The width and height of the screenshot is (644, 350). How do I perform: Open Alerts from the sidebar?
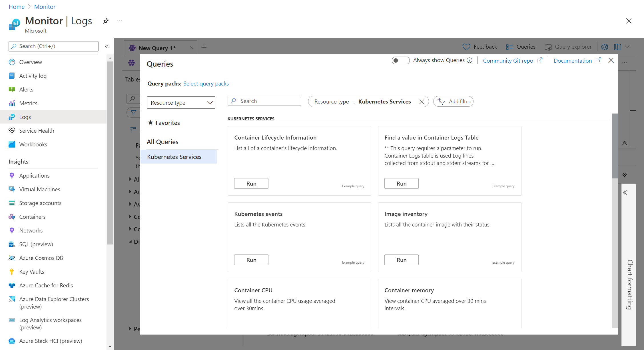[26, 89]
